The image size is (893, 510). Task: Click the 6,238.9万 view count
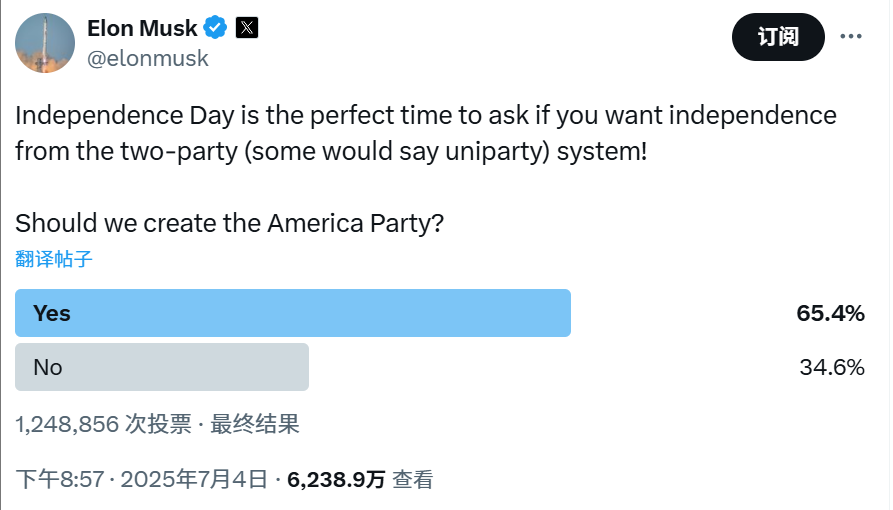coord(336,479)
